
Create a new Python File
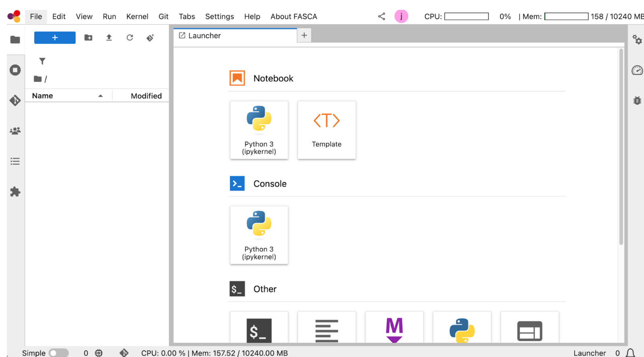462,327
